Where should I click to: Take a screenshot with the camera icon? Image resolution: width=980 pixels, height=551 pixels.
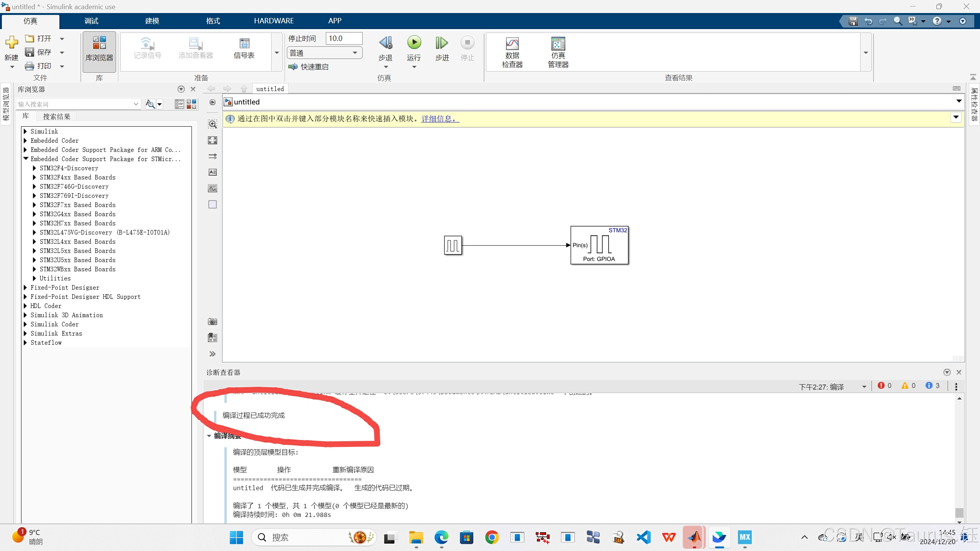click(212, 321)
